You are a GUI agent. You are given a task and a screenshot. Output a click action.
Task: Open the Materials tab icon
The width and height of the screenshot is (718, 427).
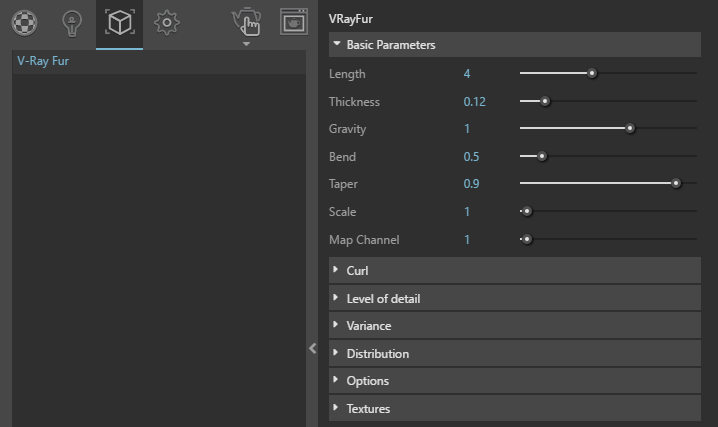tap(24, 22)
